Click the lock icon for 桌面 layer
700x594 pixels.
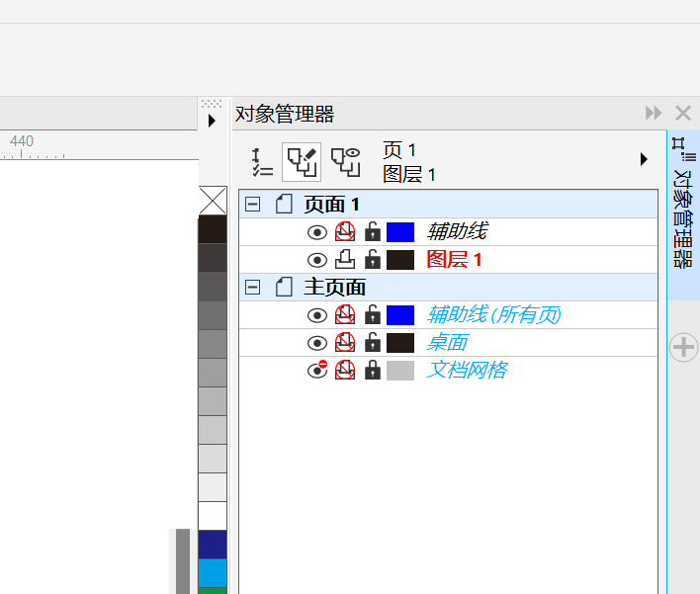[x=373, y=343]
